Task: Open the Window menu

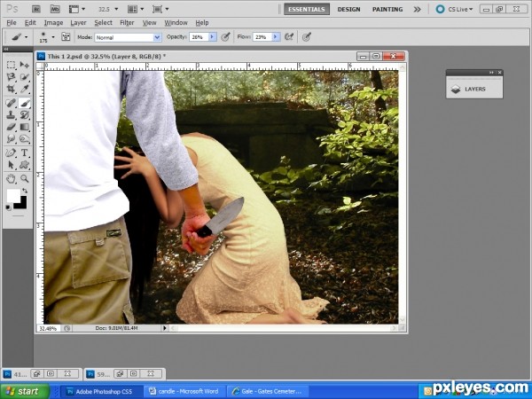Action: pyautogui.click(x=176, y=23)
